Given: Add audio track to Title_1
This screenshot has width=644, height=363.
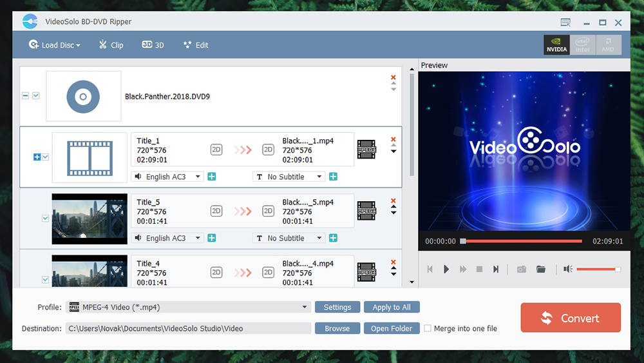Looking at the screenshot, I should 212,177.
